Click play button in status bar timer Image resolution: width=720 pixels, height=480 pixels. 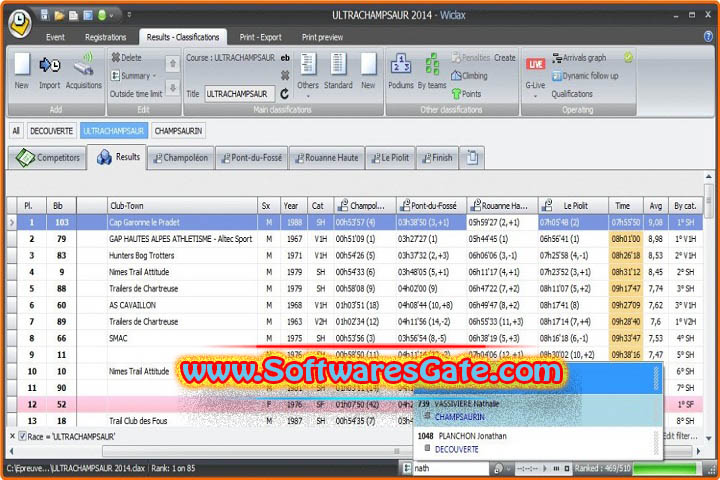545,469
